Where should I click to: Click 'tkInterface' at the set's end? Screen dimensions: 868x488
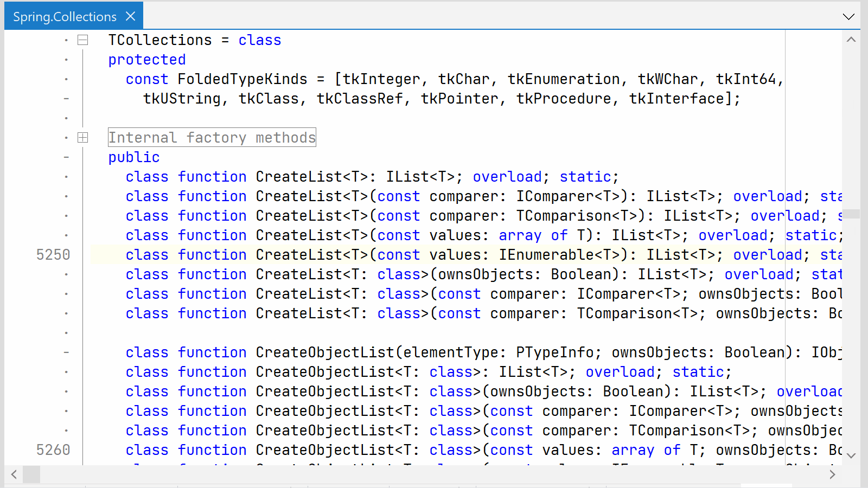coord(676,99)
